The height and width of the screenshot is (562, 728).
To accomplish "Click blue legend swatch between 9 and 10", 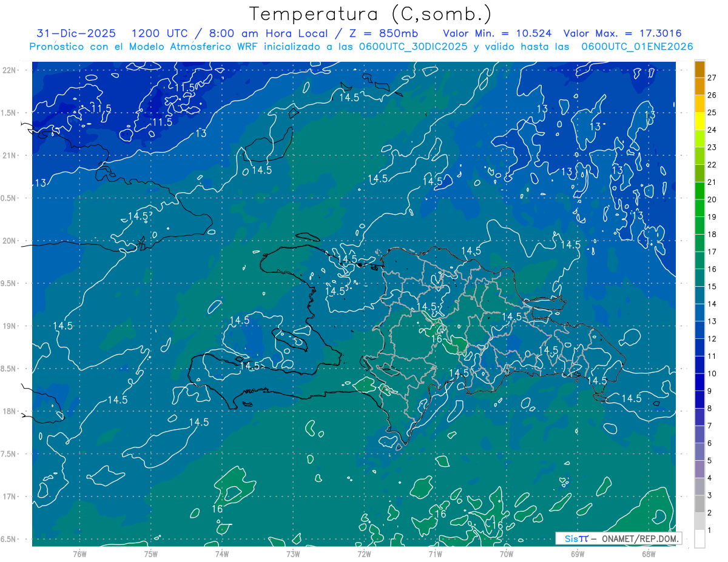I will coord(699,383).
